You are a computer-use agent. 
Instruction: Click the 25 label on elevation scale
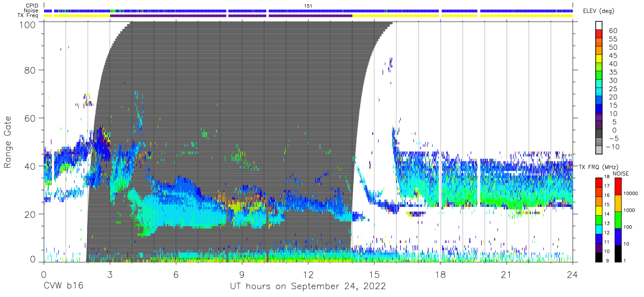coord(613,89)
